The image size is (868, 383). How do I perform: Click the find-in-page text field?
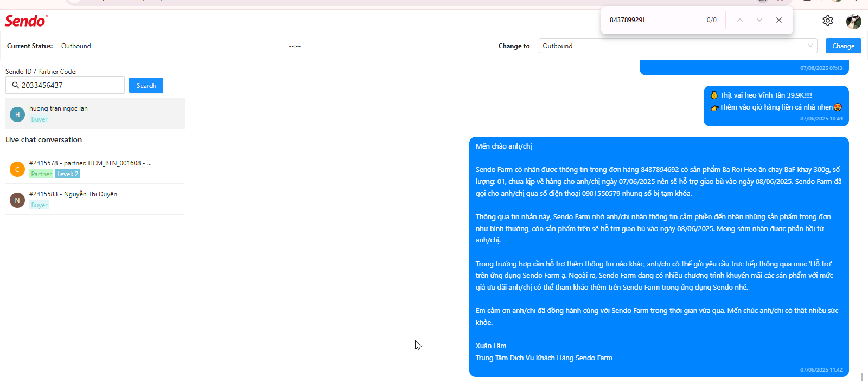pos(654,20)
